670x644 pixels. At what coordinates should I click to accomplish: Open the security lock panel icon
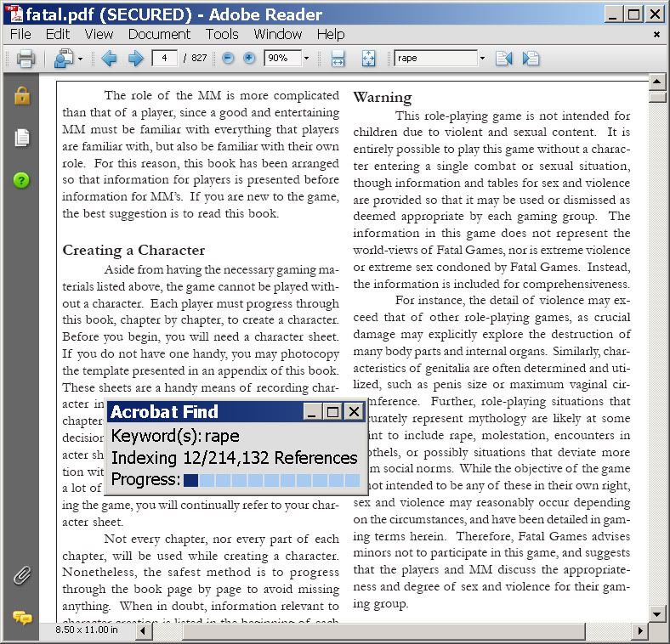(x=22, y=95)
